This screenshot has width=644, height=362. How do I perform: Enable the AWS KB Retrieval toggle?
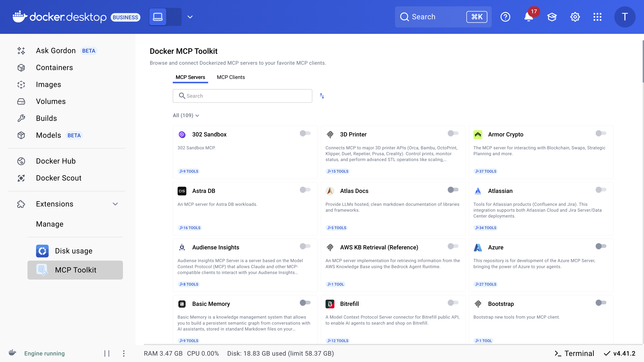pos(453,246)
